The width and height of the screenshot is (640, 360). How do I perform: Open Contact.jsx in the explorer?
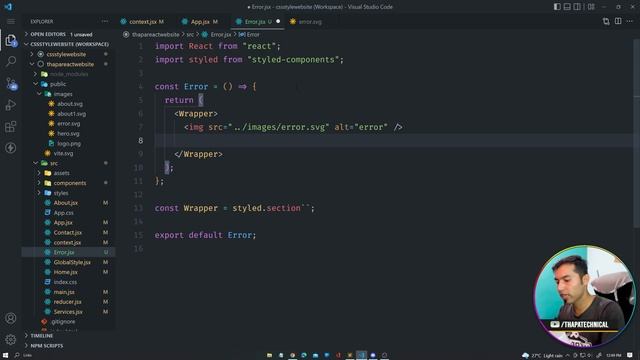coord(68,233)
